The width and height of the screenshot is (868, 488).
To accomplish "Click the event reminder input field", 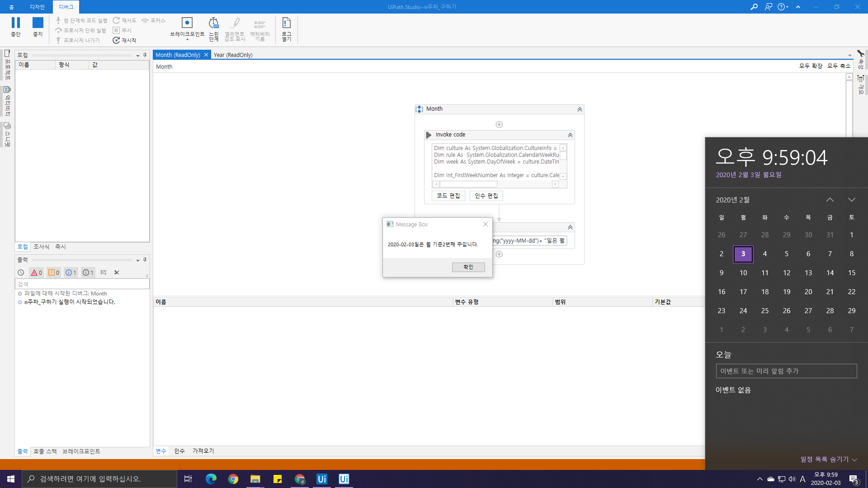I will tap(786, 371).
